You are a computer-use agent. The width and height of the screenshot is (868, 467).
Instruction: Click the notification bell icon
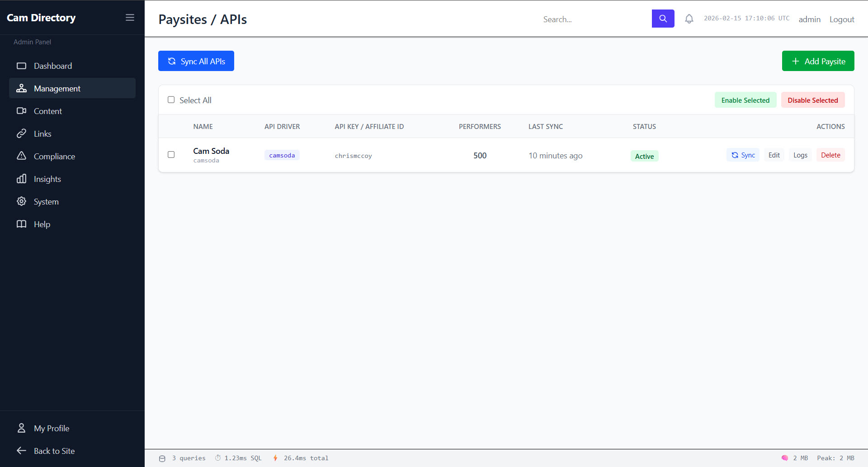click(689, 19)
